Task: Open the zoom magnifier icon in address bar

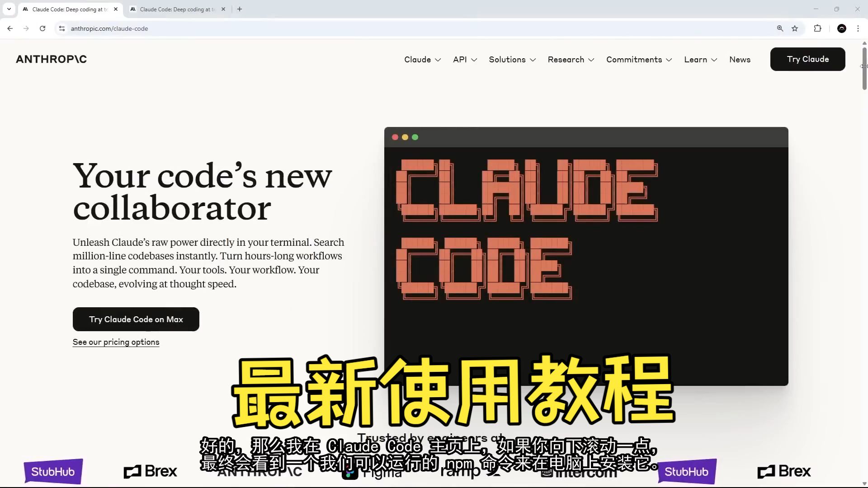Action: tap(780, 28)
